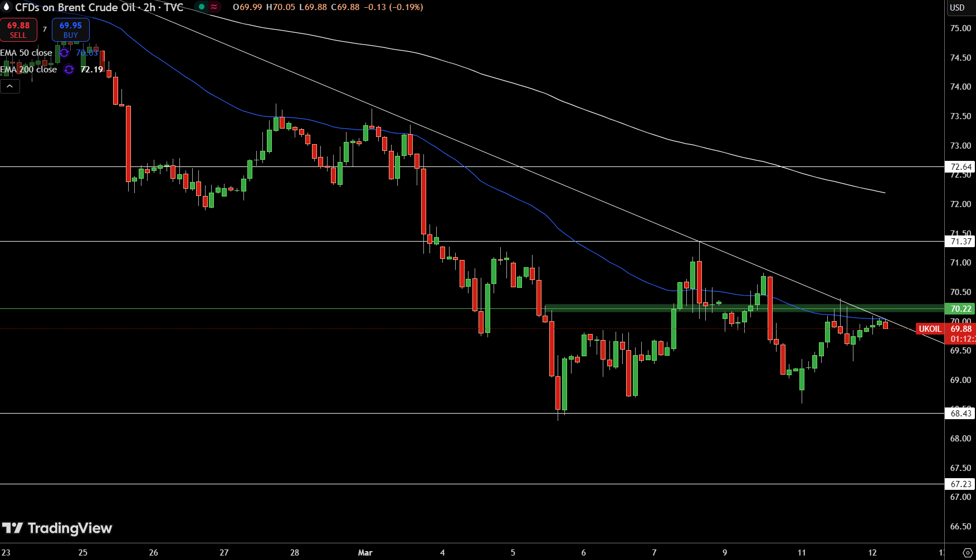Click the green market status dot indicator
The image size is (976, 560).
202,7
